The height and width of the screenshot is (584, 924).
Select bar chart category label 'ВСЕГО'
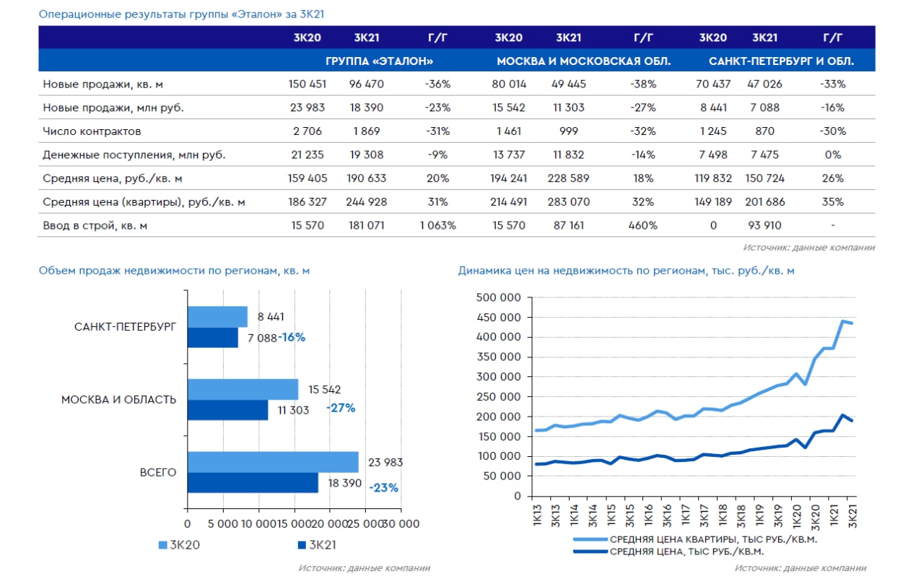coord(158,472)
